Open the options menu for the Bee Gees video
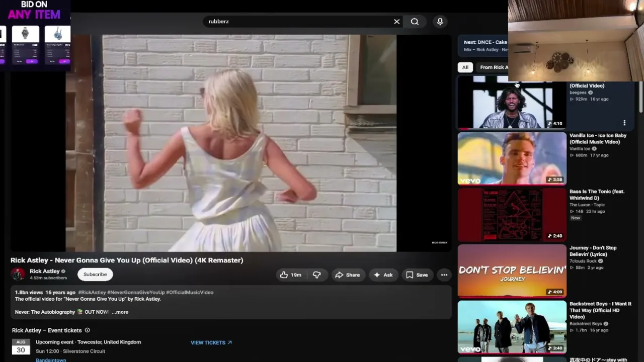644x362 pixels. (624, 123)
